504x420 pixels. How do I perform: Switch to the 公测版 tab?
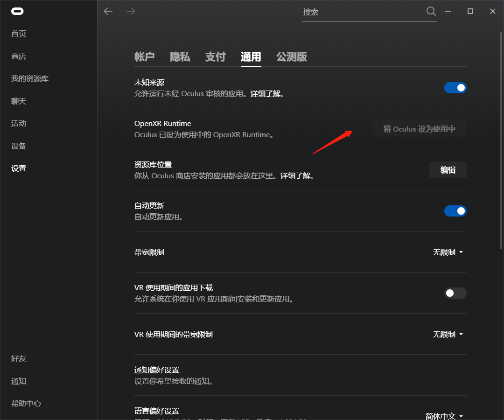(x=292, y=57)
